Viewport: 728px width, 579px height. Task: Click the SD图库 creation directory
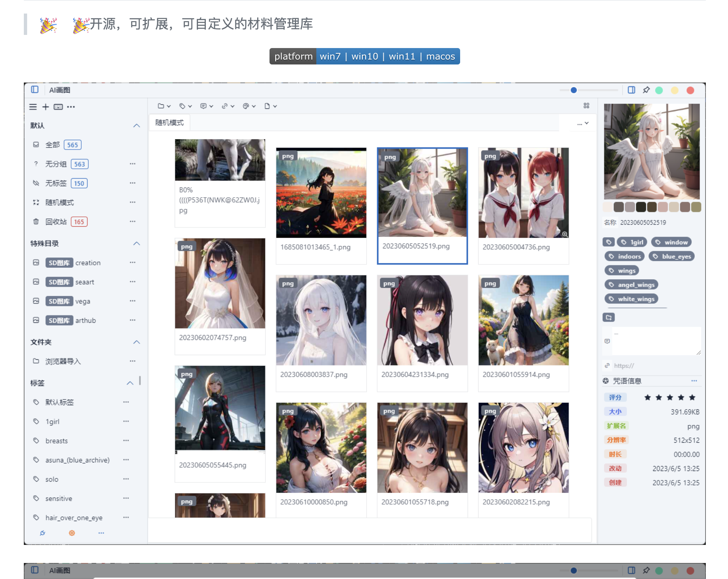coord(74,263)
